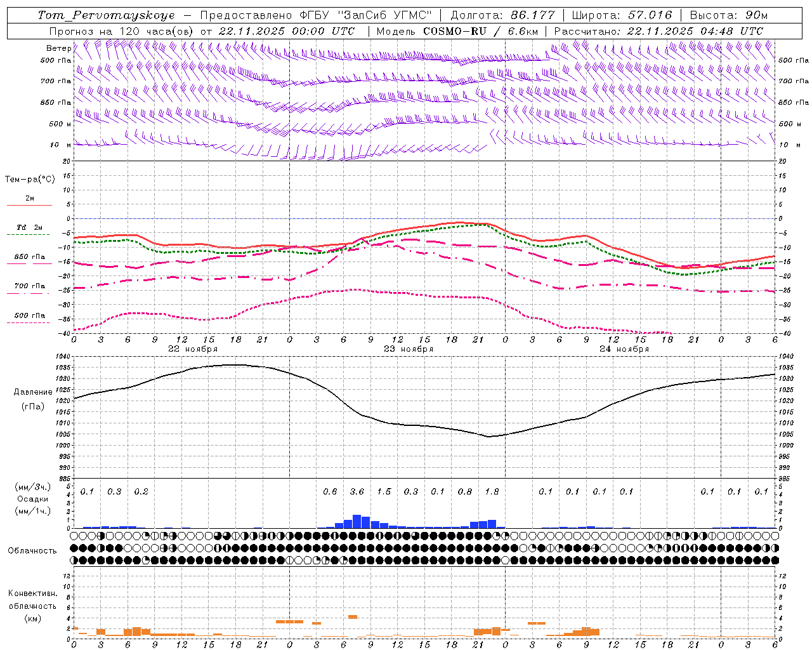
Task: Click the 'Облачность' cloud cover label
Action: tap(32, 551)
